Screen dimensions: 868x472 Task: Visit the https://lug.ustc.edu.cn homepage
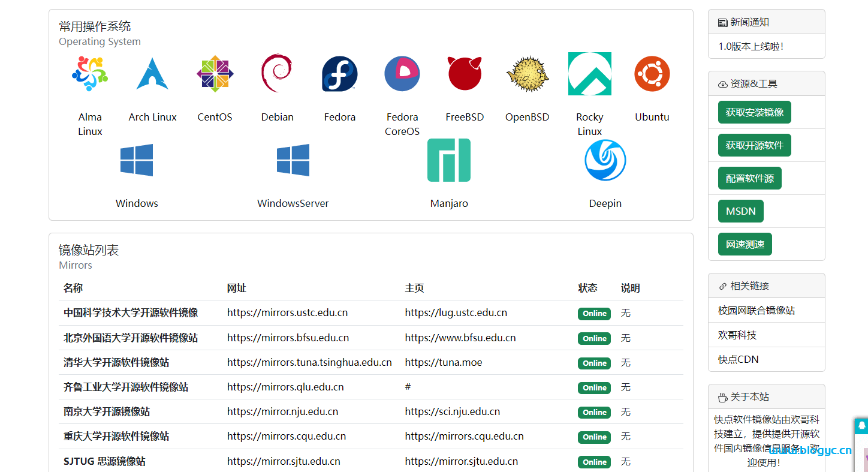point(456,312)
